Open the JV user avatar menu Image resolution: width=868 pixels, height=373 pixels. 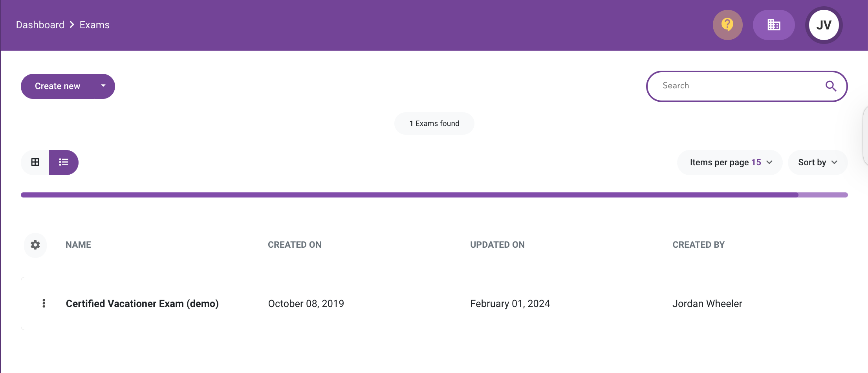click(x=824, y=25)
